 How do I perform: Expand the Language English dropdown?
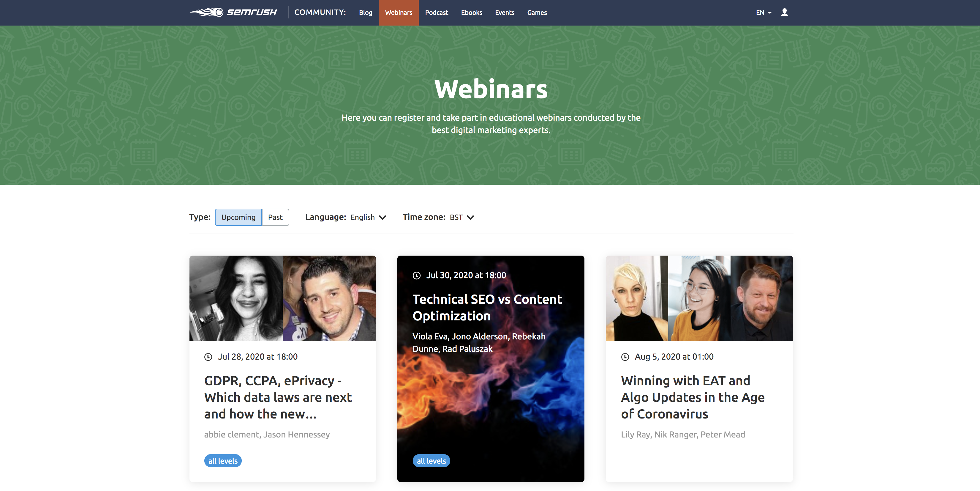point(369,217)
